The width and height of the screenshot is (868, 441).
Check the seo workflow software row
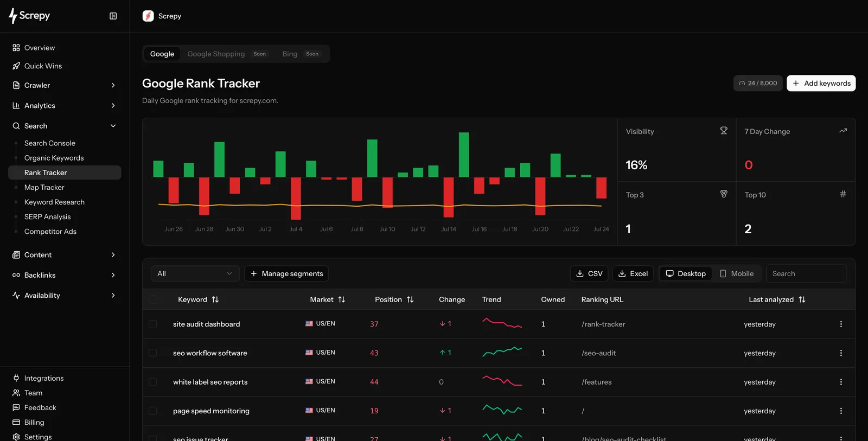tap(153, 353)
